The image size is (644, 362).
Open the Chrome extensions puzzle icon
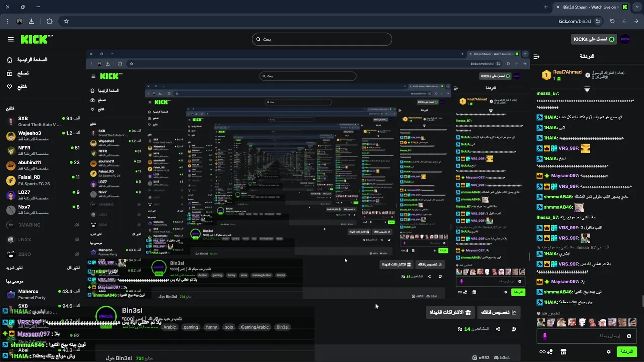tap(49, 21)
